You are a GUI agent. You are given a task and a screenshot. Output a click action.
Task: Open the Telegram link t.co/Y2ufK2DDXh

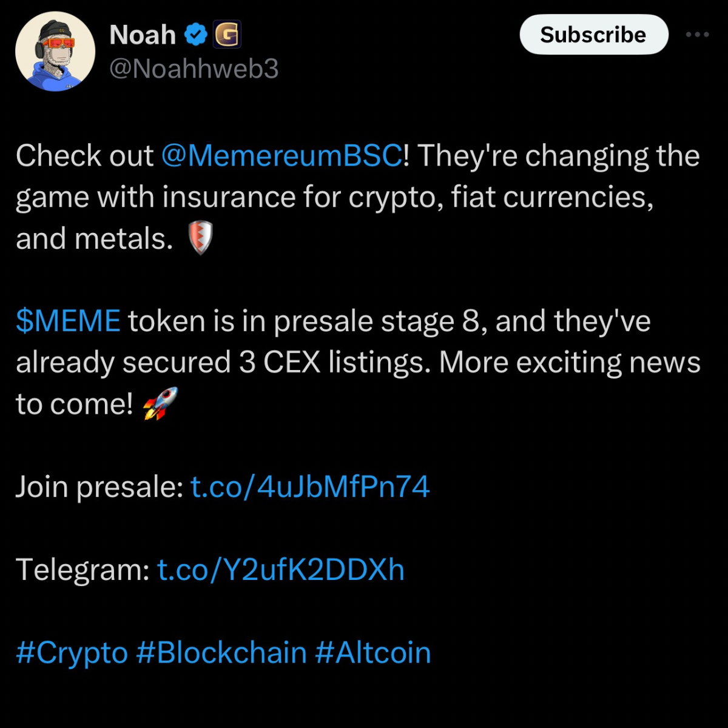tap(281, 570)
